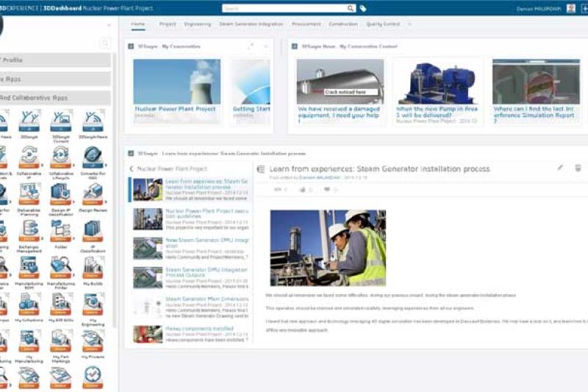Click the Search input field

coord(285,8)
